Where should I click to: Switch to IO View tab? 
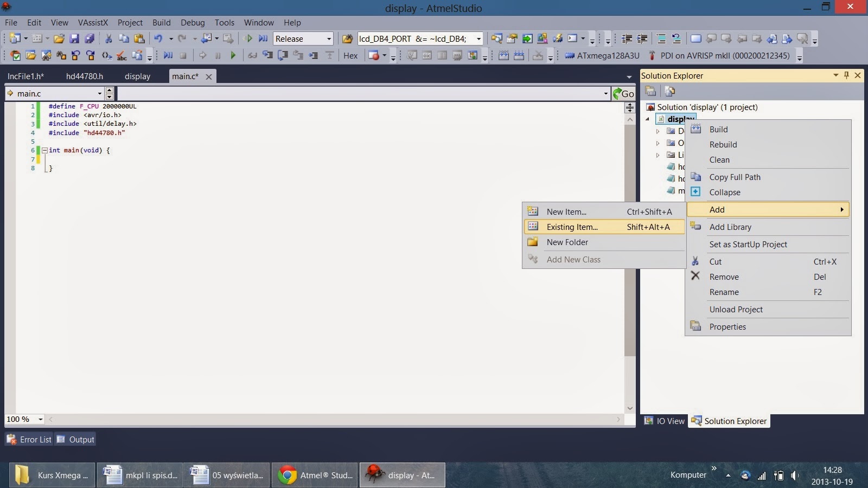(x=665, y=421)
